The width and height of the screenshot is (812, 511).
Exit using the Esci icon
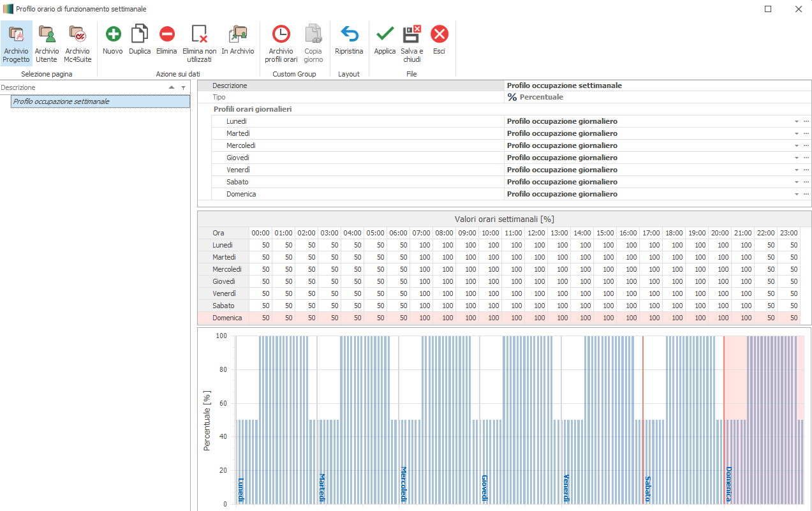click(x=439, y=35)
